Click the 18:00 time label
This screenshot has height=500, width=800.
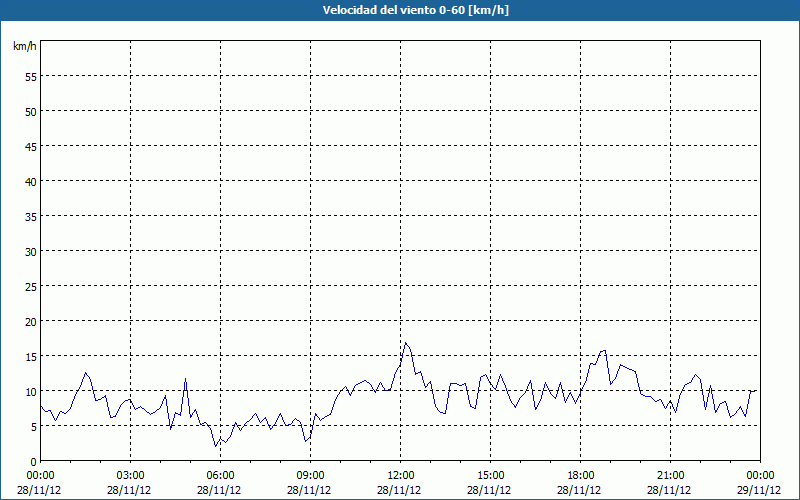(x=581, y=476)
